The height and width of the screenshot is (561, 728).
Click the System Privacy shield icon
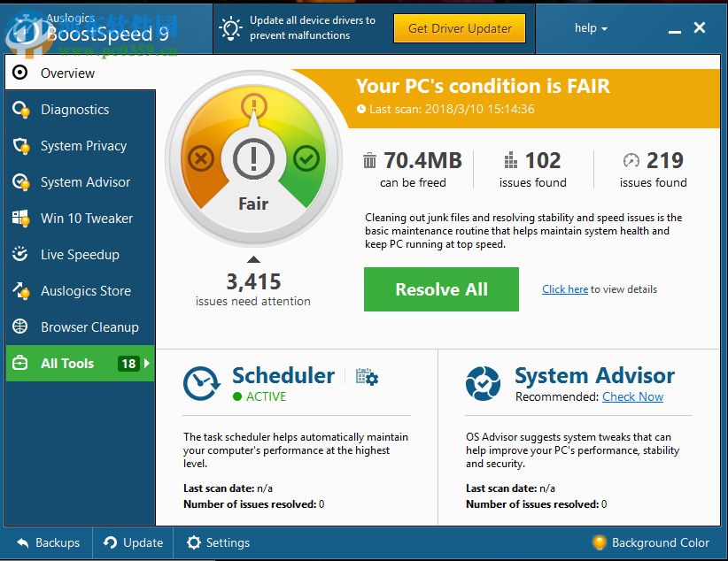click(x=21, y=146)
